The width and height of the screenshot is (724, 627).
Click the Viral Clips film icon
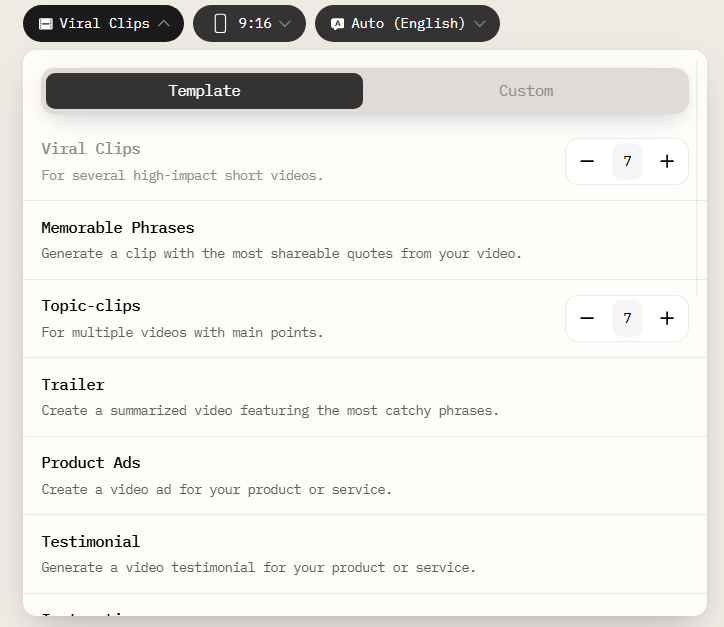tap(46, 23)
